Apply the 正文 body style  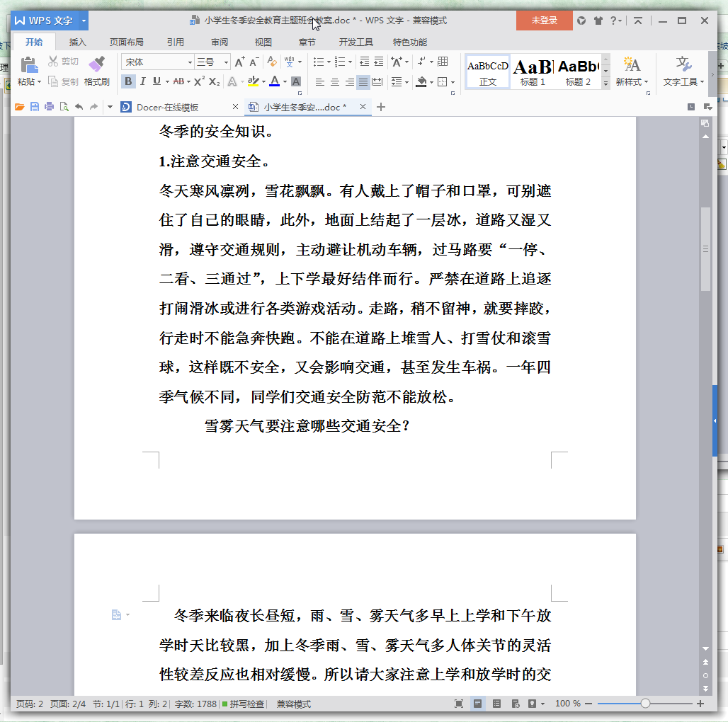(x=487, y=71)
